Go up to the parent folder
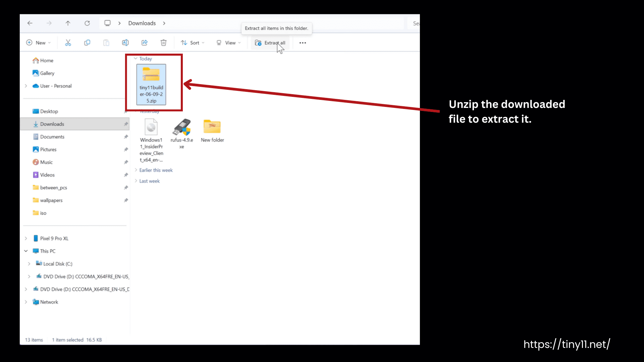The height and width of the screenshot is (362, 644). [68, 23]
